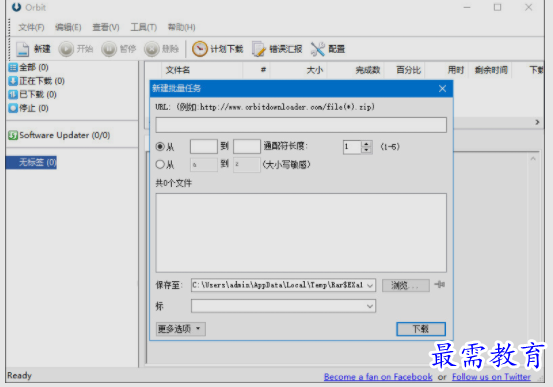Viewport: 553px width, 387px height.
Task: Sort by 剩余时间 column header
Action: 491,70
